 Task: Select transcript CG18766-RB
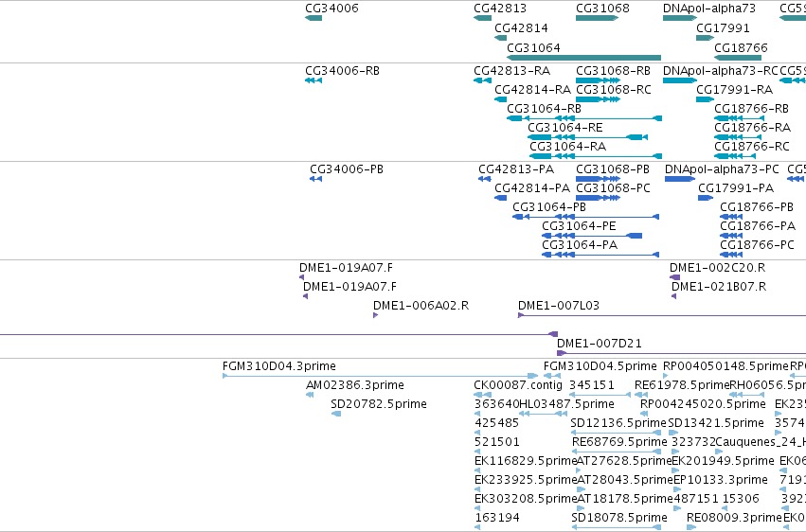[x=751, y=109]
